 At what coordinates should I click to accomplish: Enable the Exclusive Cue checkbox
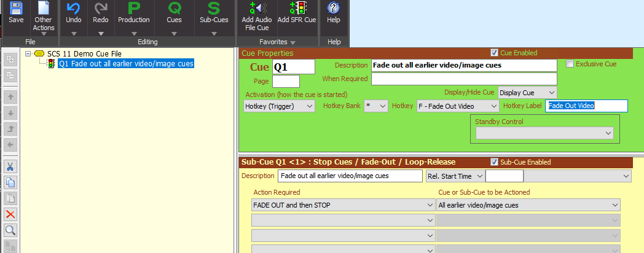click(x=570, y=64)
